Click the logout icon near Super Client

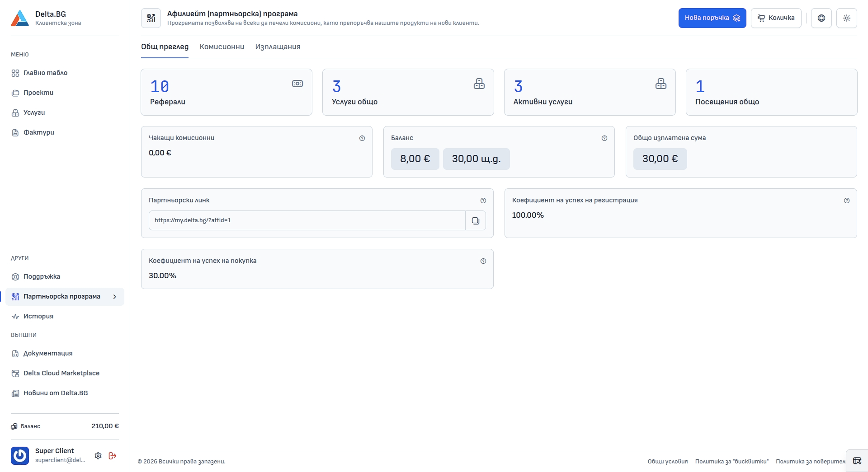[x=113, y=456]
